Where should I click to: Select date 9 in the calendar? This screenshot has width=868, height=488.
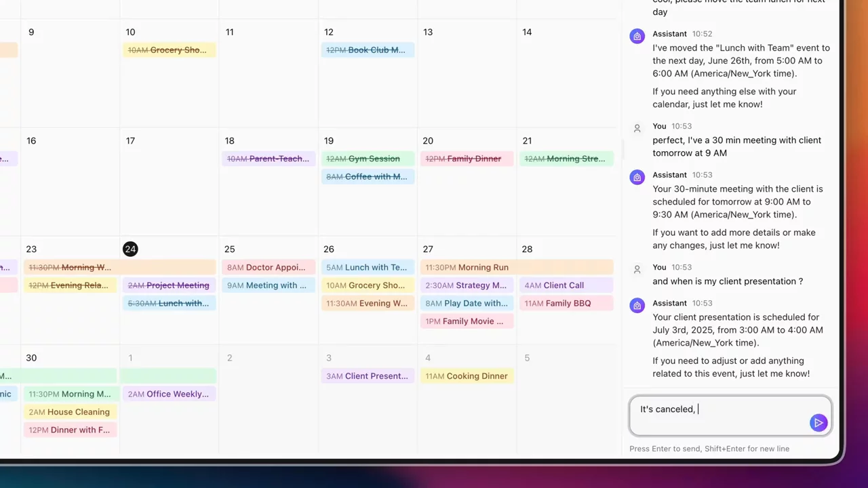coord(31,32)
